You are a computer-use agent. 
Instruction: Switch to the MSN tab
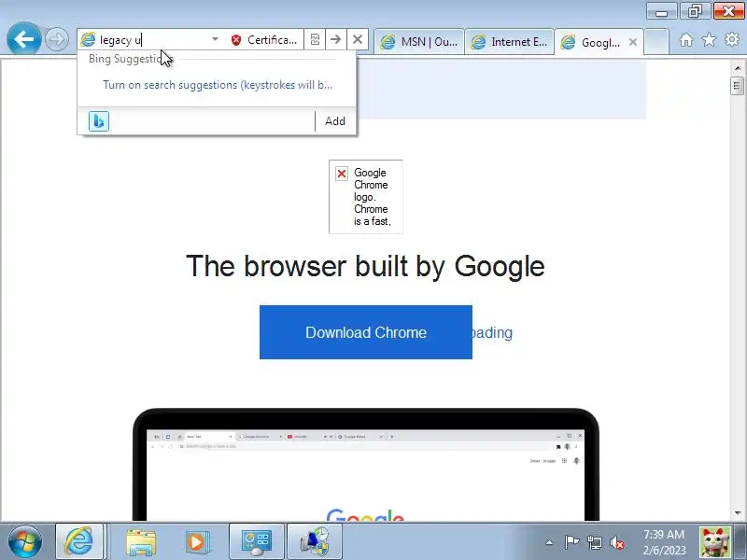tap(418, 42)
